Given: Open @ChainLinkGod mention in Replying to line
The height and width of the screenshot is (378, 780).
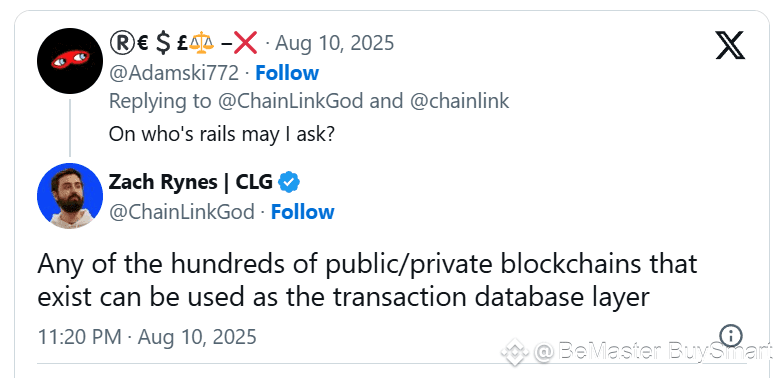Looking at the screenshot, I should 291,101.
